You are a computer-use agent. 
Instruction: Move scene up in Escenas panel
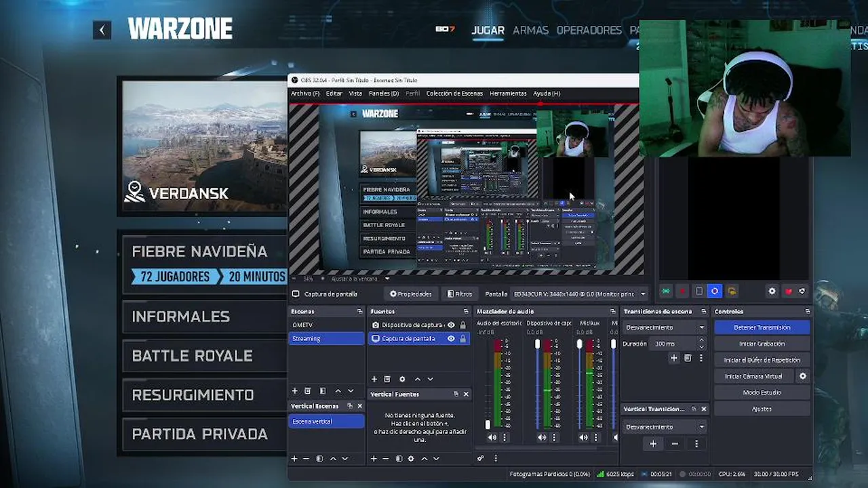point(338,391)
